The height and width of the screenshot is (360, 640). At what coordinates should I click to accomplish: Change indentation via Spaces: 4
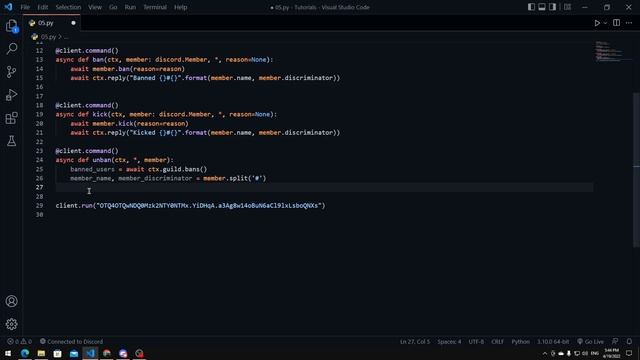click(x=449, y=342)
